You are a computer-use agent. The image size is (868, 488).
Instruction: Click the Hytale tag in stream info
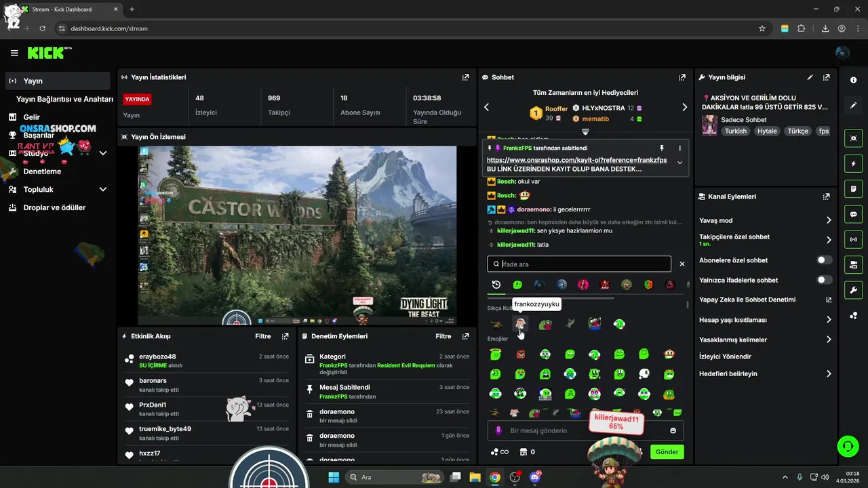[x=767, y=131]
